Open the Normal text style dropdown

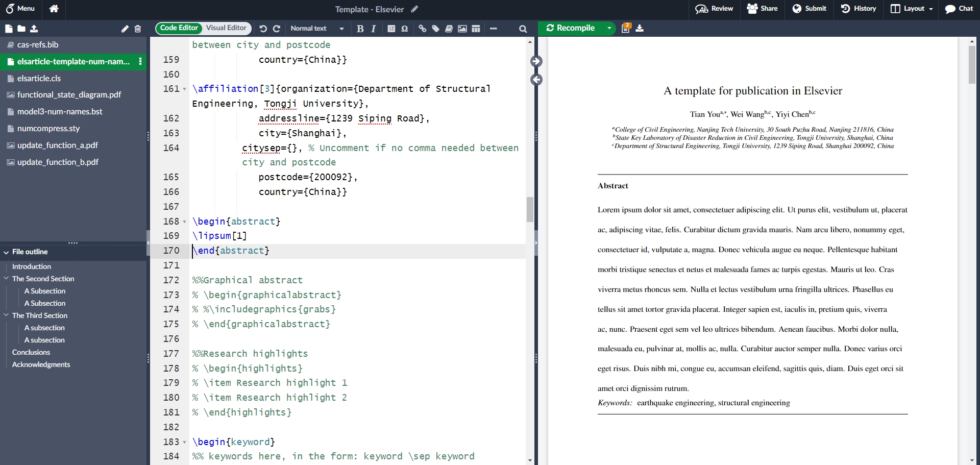point(317,29)
